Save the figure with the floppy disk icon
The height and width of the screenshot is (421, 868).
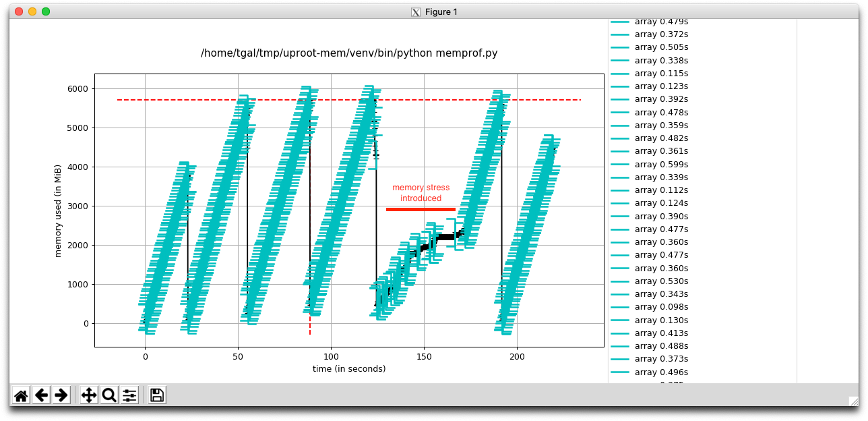coord(156,395)
